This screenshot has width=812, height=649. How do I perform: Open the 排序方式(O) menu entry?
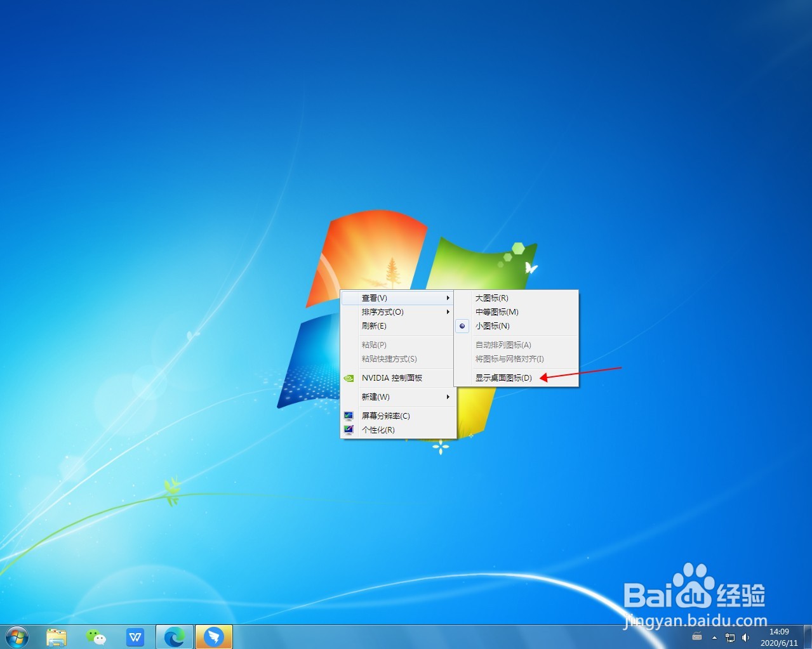[x=398, y=312]
